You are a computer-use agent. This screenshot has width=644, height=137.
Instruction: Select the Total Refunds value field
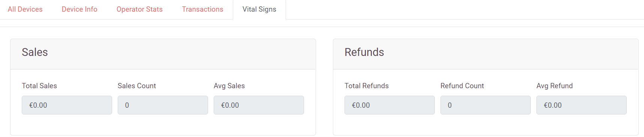click(389, 105)
